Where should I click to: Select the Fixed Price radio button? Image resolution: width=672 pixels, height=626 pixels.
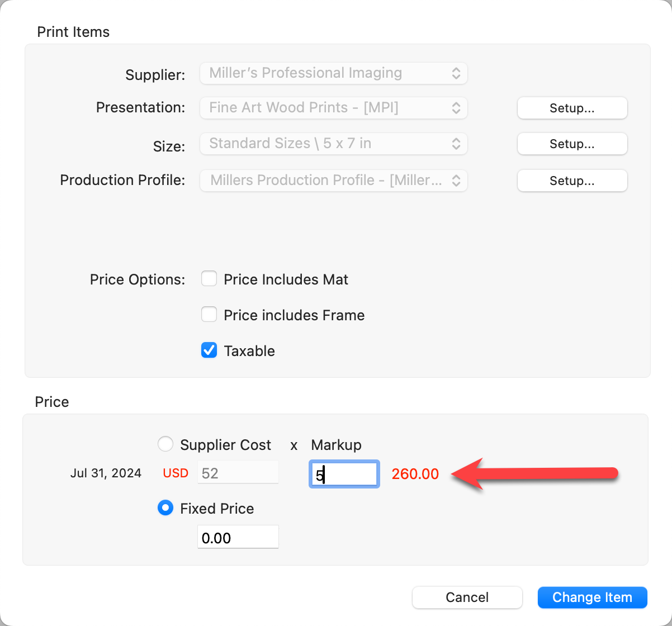[165, 508]
